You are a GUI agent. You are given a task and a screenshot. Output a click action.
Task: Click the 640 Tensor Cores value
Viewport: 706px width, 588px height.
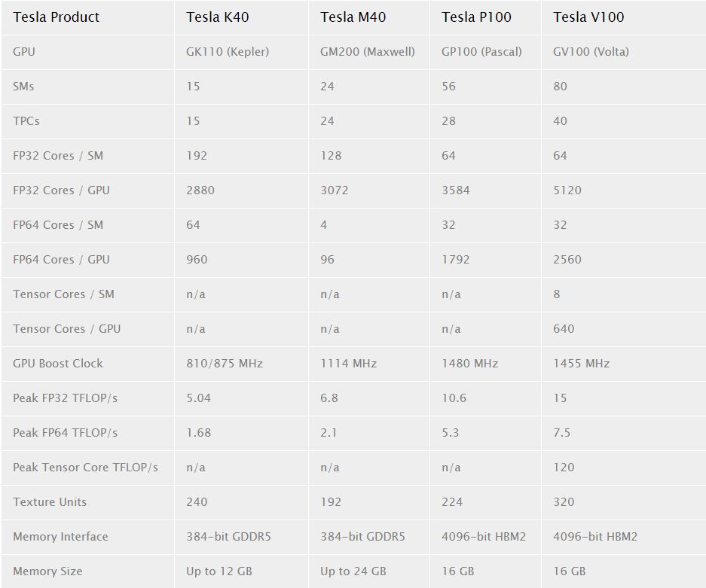(x=564, y=329)
